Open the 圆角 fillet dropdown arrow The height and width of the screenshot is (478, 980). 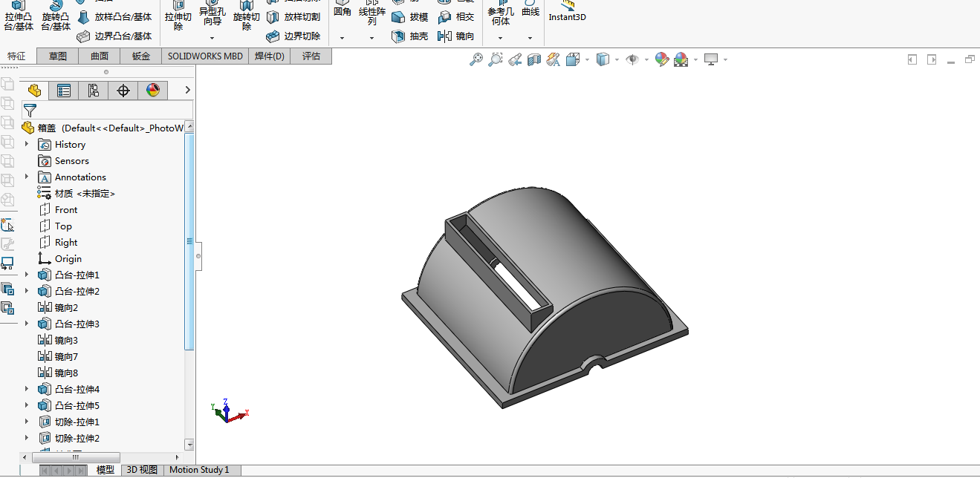[x=342, y=38]
